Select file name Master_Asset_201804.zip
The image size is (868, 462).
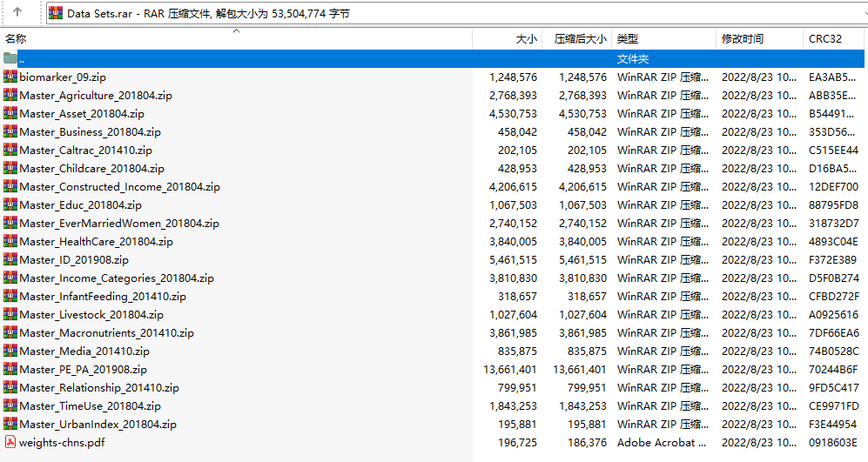[82, 113]
